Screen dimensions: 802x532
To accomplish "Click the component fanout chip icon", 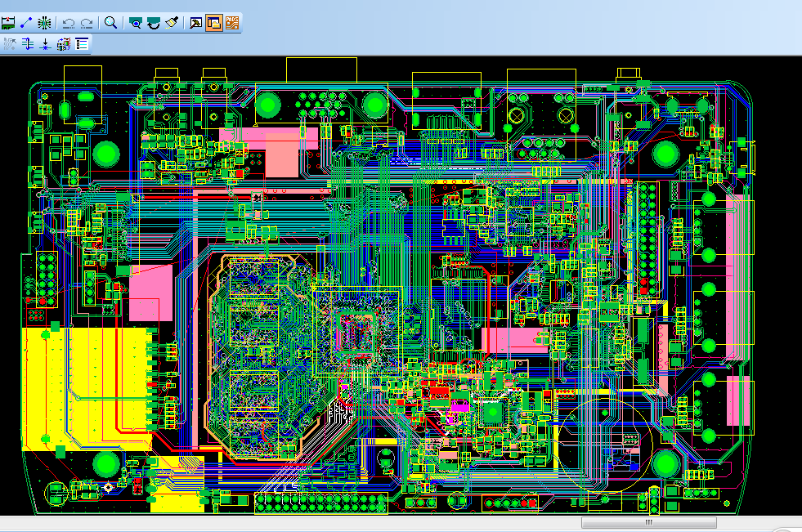I will (44, 23).
